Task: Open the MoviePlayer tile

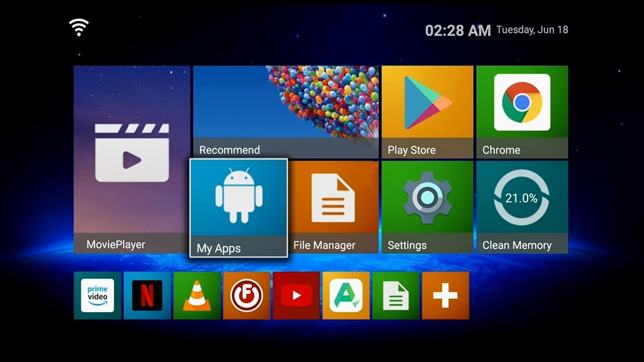Action: pos(132,159)
